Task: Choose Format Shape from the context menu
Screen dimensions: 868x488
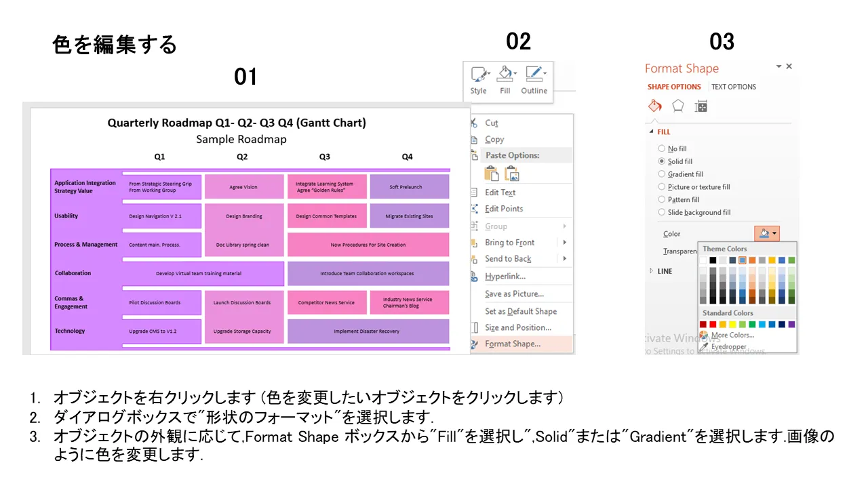Action: pos(513,344)
